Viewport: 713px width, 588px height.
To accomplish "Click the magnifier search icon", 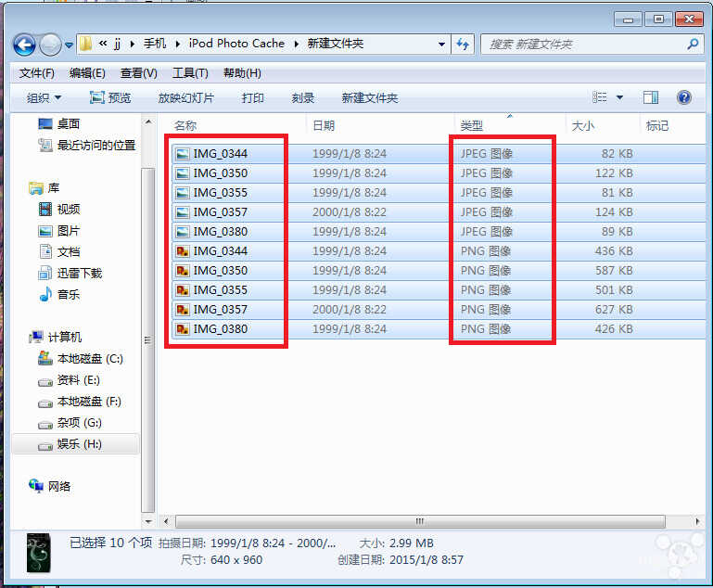I will click(693, 45).
